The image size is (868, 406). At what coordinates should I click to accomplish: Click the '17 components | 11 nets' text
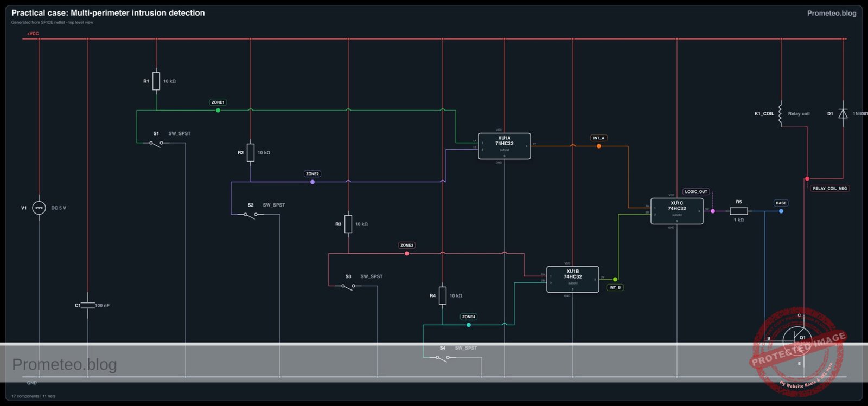(x=34, y=396)
